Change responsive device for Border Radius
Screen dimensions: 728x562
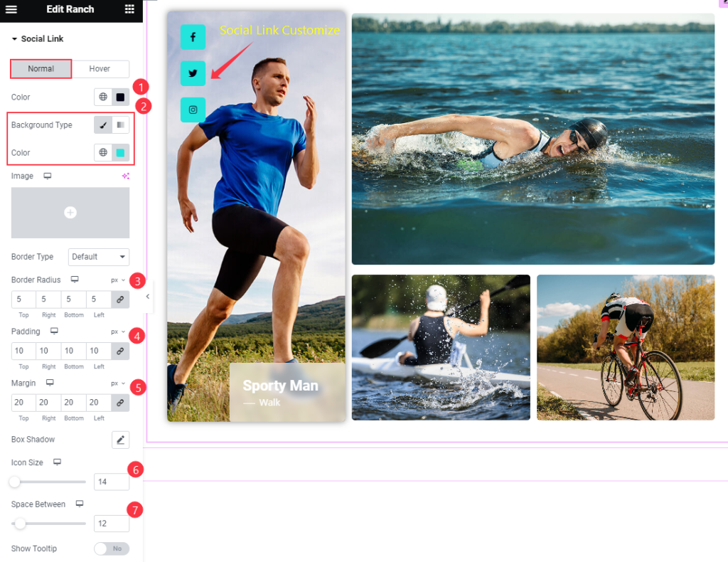coord(74,280)
